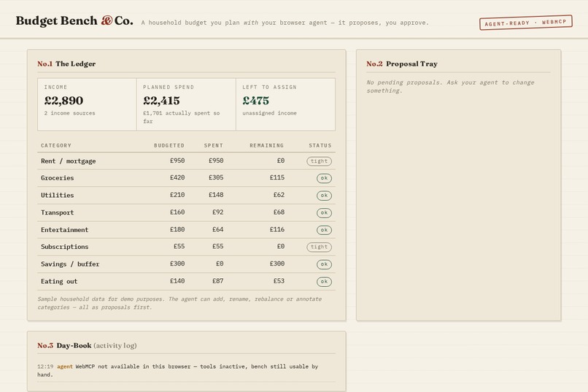Click Utilities remaining amount £62
The image size is (588, 392).
pyautogui.click(x=279, y=195)
